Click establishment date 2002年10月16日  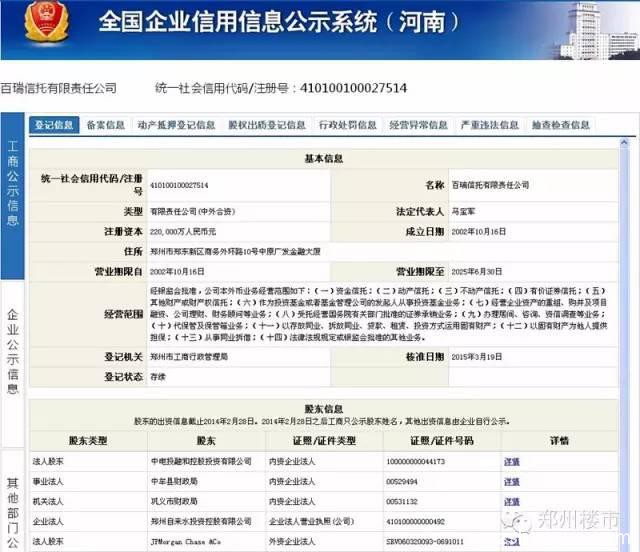478,231
